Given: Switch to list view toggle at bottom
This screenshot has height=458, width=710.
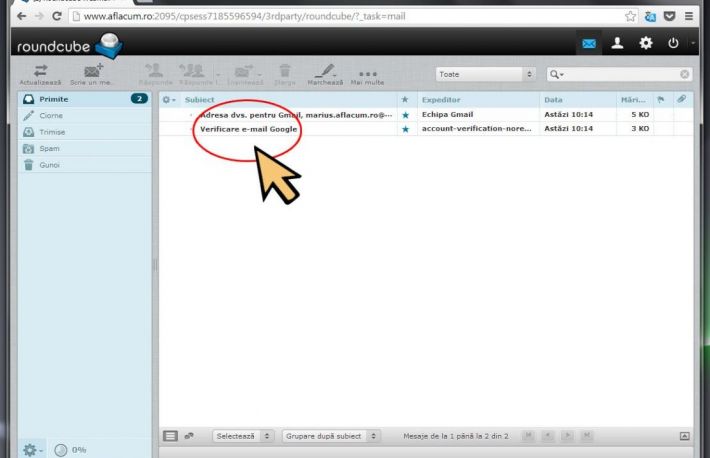Looking at the screenshot, I should pyautogui.click(x=170, y=436).
